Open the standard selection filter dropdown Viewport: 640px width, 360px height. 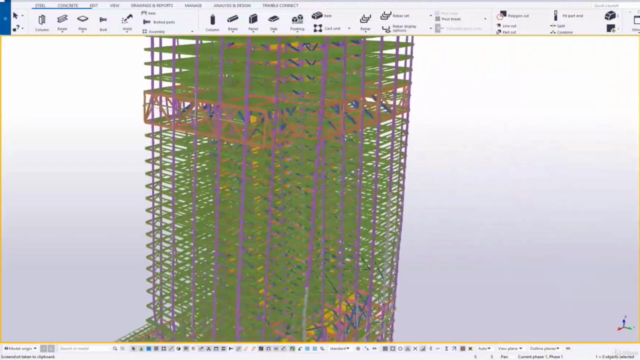click(340, 349)
